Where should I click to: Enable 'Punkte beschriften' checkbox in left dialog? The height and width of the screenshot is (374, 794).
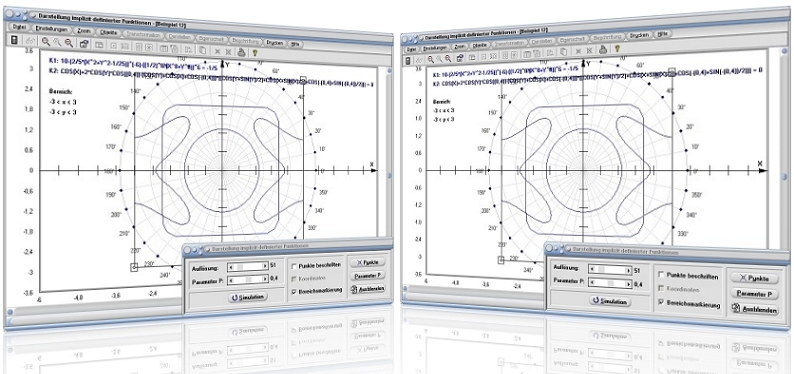[294, 266]
